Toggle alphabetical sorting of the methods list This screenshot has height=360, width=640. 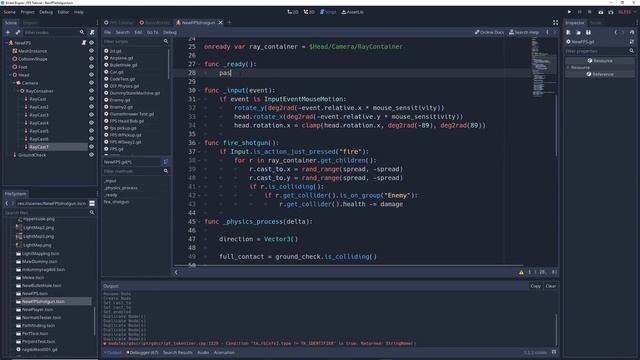[166, 162]
